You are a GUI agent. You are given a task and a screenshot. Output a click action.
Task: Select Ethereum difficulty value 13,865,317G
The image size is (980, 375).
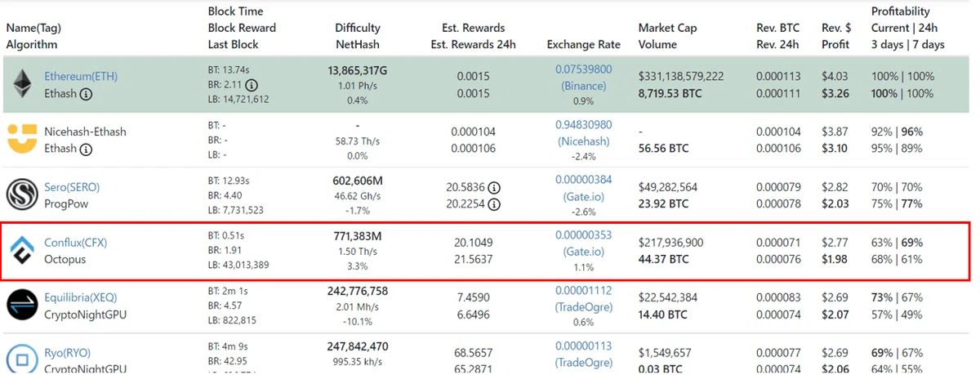tap(358, 71)
